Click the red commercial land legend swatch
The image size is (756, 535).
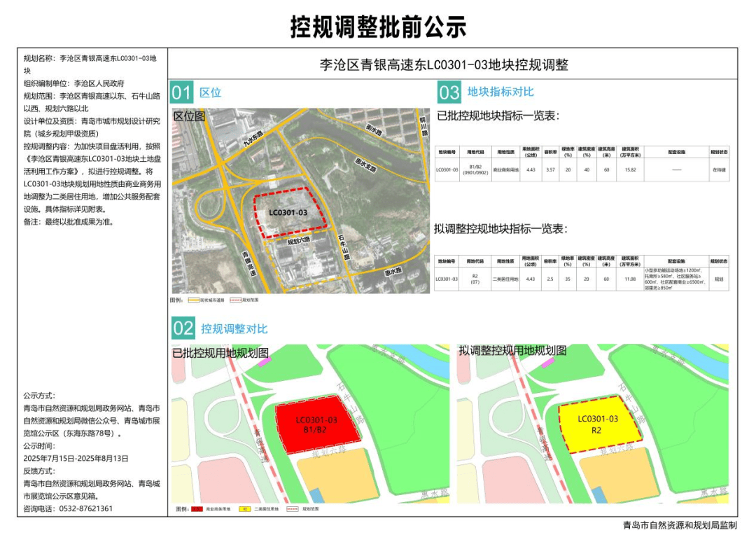198,509
